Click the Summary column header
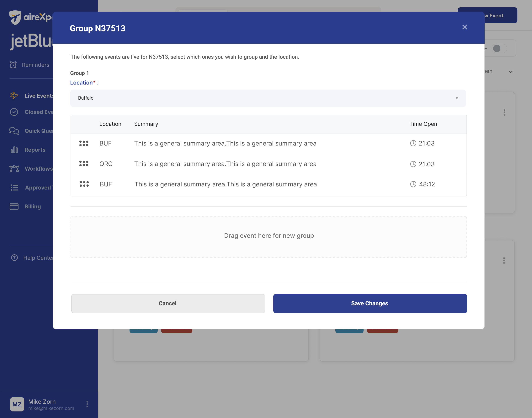 [146, 124]
